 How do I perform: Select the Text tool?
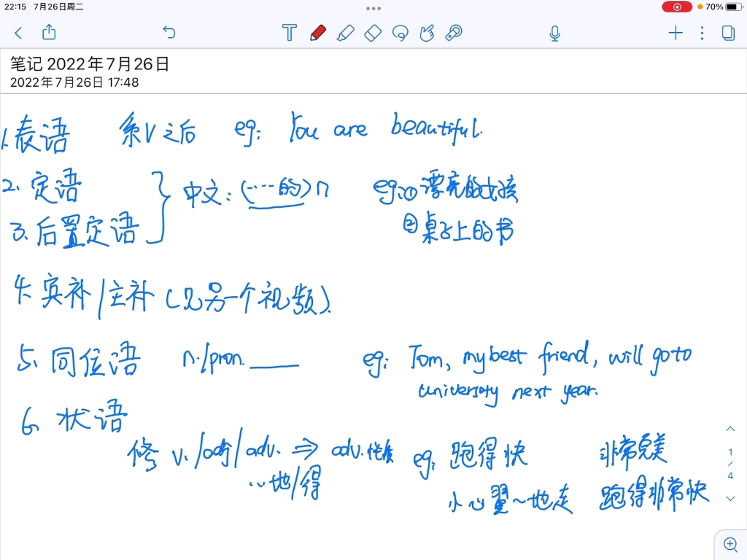pyautogui.click(x=290, y=33)
